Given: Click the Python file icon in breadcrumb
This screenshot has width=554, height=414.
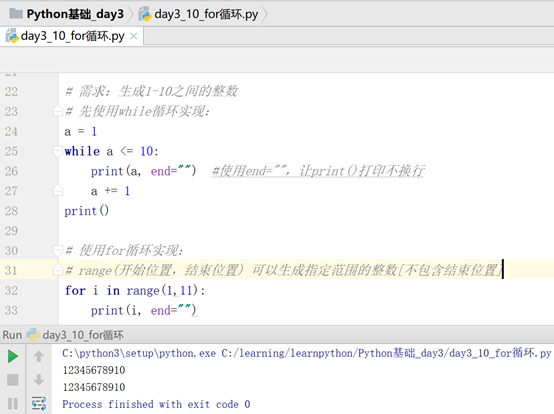Looking at the screenshot, I should tap(145, 14).
